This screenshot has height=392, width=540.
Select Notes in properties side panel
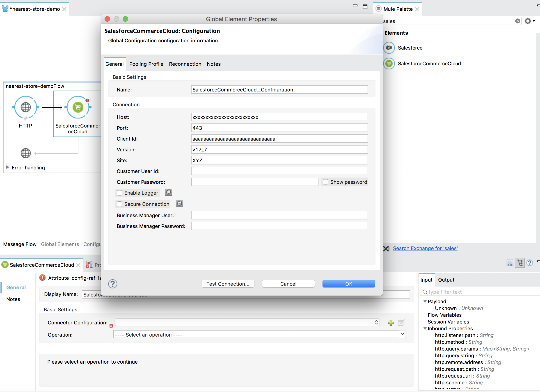13,299
